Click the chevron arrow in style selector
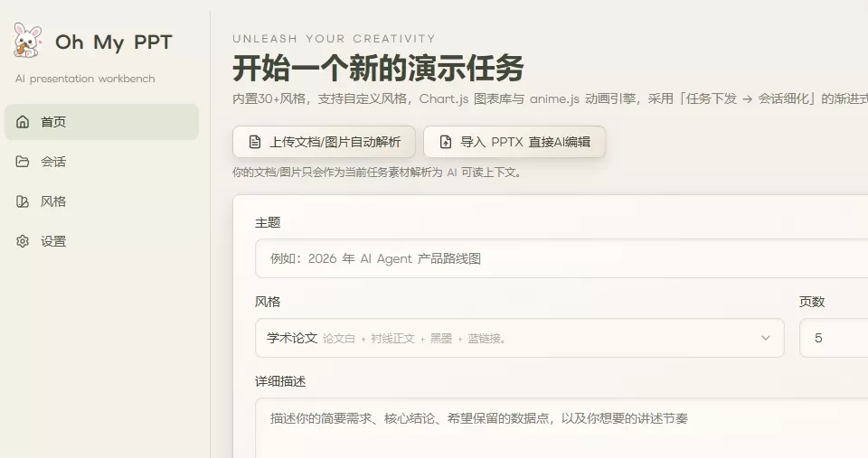The height and width of the screenshot is (458, 868). pyautogui.click(x=766, y=338)
